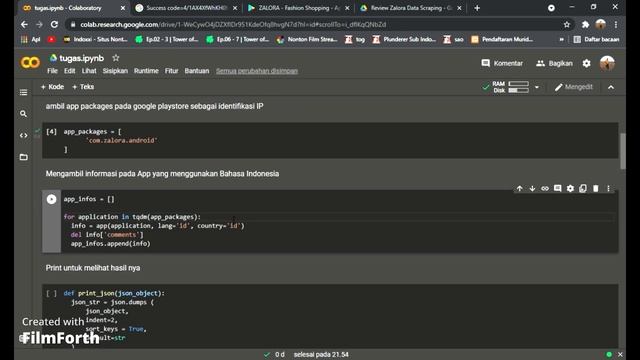This screenshot has width=640, height=360.
Task: Collapse the header with chevron up
Action: point(611,87)
